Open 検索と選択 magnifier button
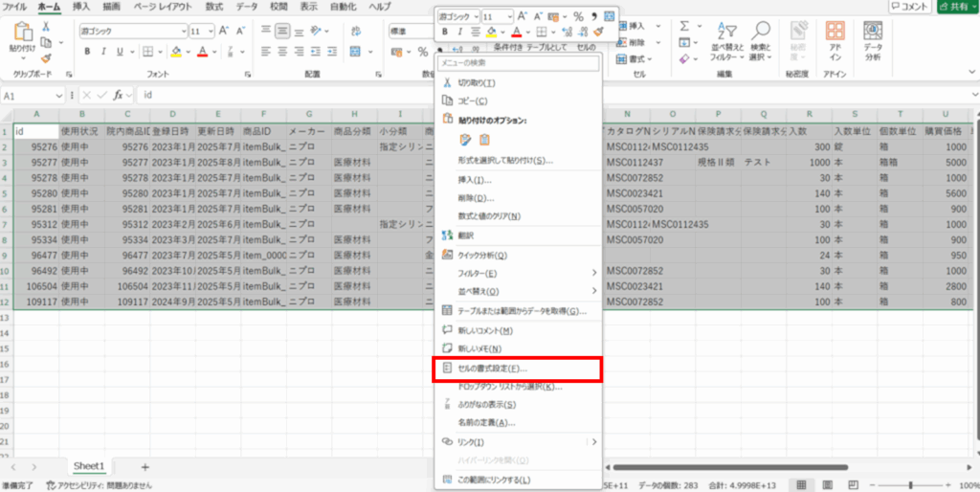 [x=761, y=40]
